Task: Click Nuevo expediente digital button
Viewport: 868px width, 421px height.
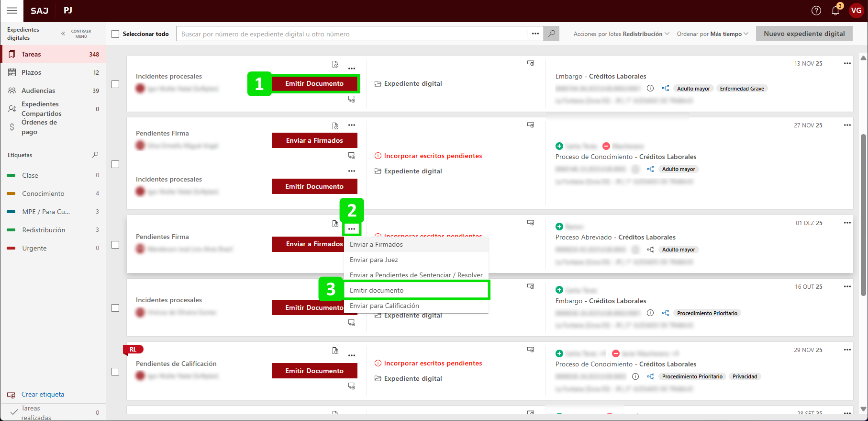Action: pyautogui.click(x=804, y=34)
